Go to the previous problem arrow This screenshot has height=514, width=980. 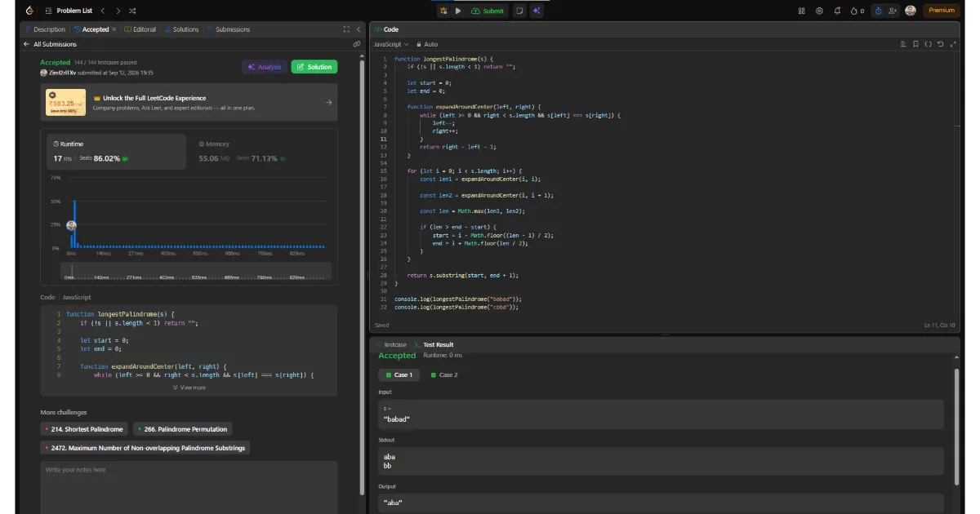coord(103,11)
